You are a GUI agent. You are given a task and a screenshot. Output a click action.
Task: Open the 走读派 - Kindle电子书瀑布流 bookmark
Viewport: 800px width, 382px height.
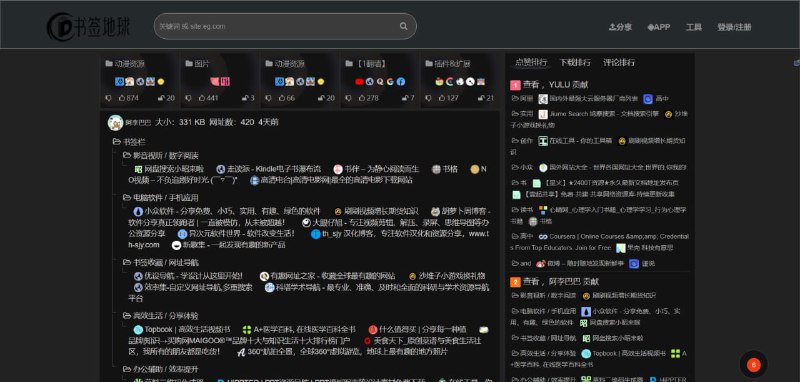point(269,169)
